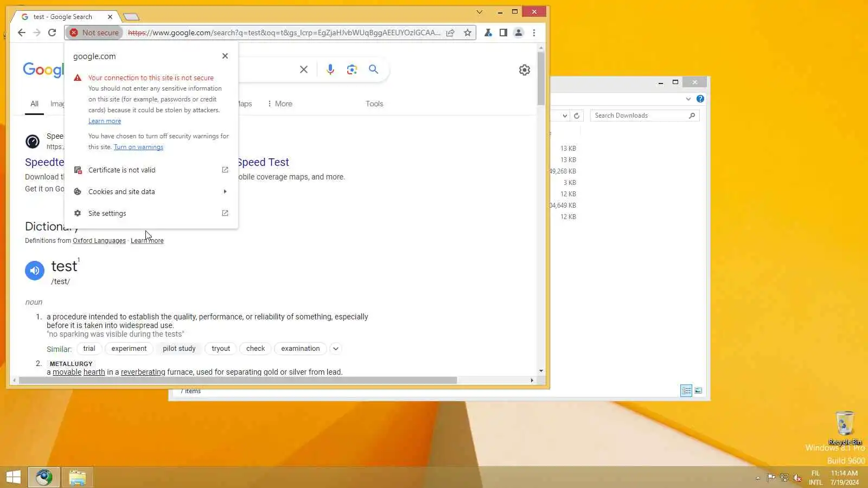
Task: Switch Explorer to details view
Action: pyautogui.click(x=686, y=390)
